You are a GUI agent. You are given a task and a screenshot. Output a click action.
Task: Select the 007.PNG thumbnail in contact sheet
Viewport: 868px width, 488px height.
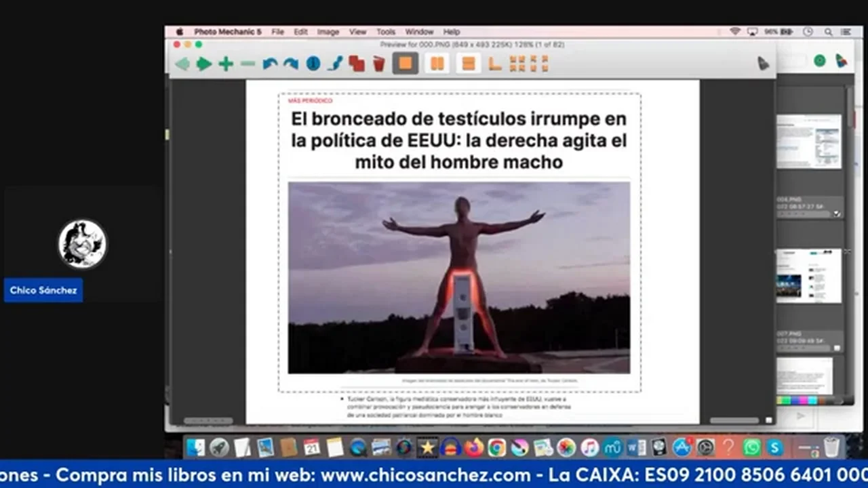click(808, 276)
